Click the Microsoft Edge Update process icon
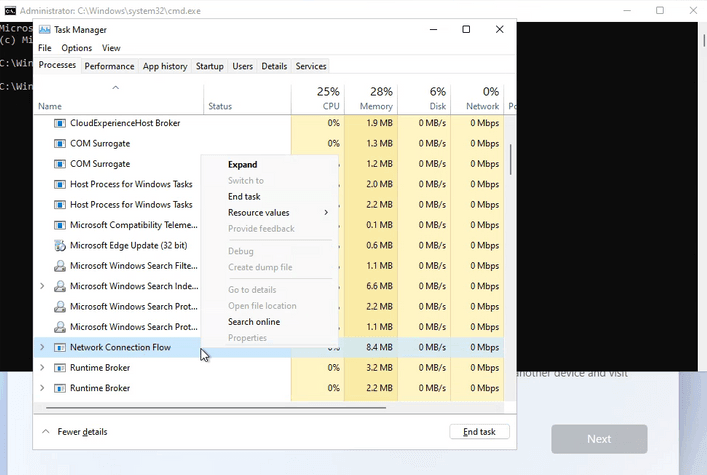The height and width of the screenshot is (475, 707). coord(60,245)
